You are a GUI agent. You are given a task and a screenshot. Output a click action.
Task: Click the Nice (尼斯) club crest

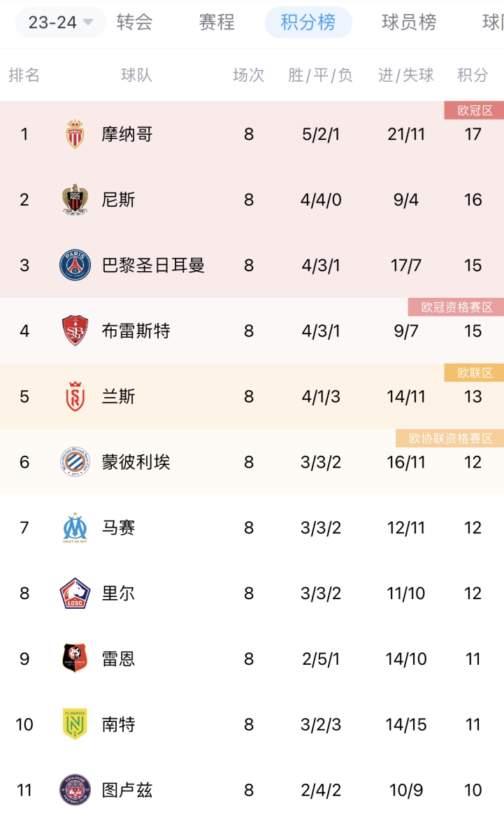(75, 199)
